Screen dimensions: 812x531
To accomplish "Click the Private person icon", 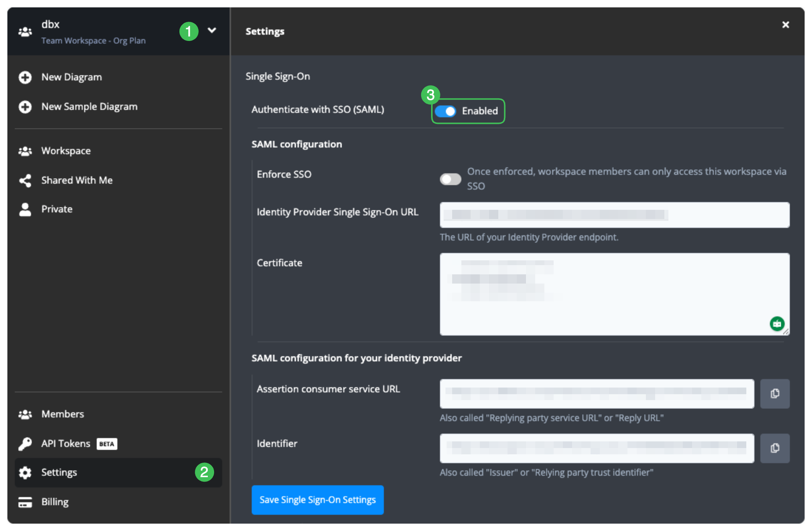I will click(25, 209).
